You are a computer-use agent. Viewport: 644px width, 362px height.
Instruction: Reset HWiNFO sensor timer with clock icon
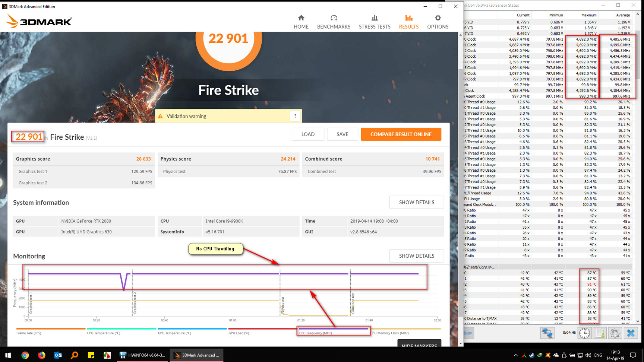pos(584,333)
